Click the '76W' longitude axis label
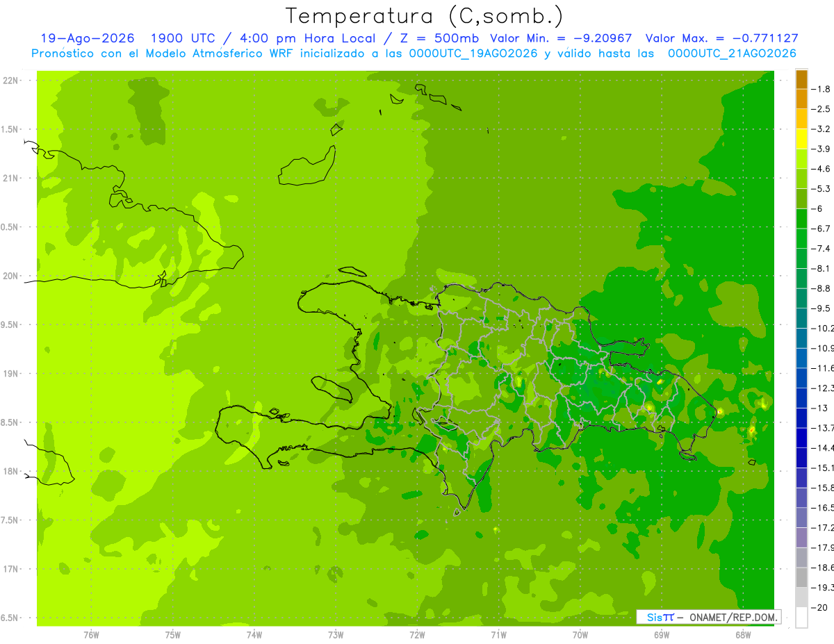834x644 pixels. coord(91,635)
